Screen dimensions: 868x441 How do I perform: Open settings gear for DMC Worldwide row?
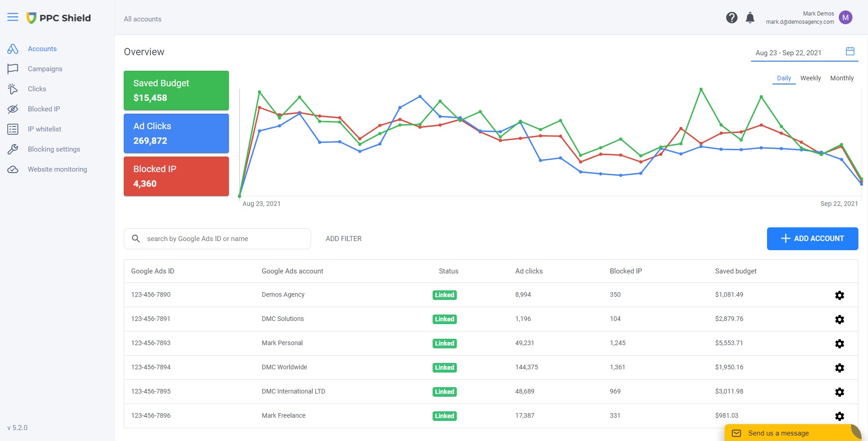tap(839, 368)
